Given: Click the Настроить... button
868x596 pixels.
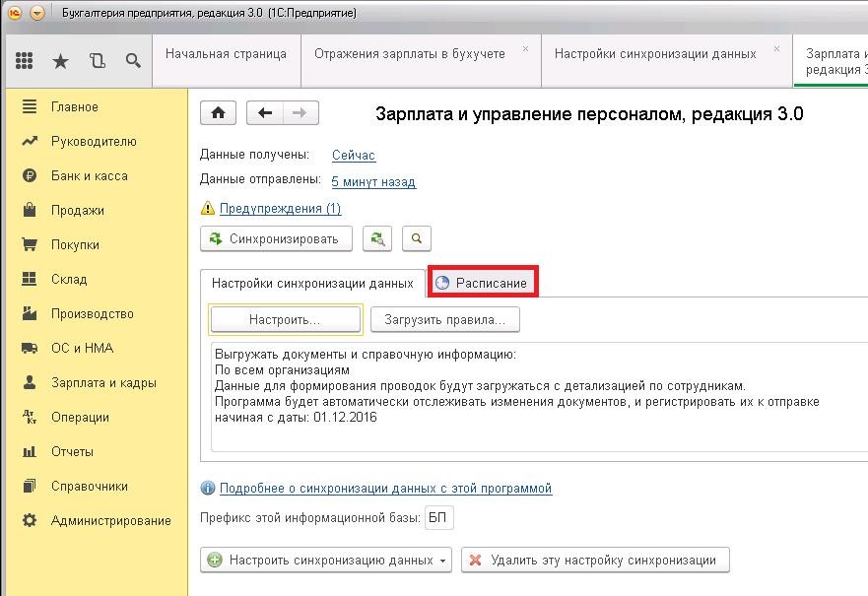Looking at the screenshot, I should tap(286, 319).
